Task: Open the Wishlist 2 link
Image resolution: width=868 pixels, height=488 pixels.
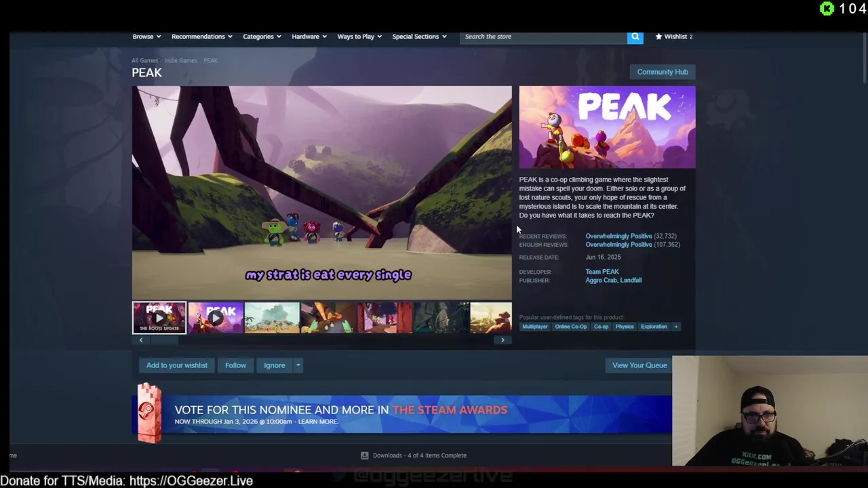Action: click(x=673, y=37)
